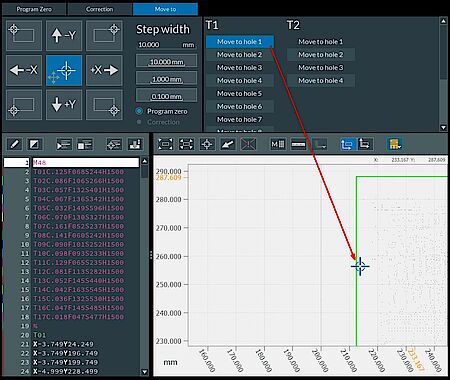The width and height of the screenshot is (450, 380).
Task: Click the crosshair center view icon
Action: 207,144
